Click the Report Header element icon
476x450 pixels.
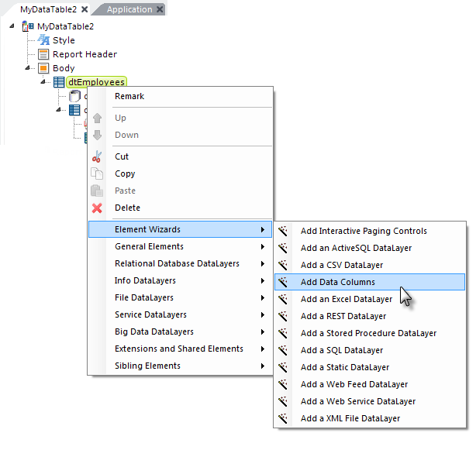(x=43, y=54)
